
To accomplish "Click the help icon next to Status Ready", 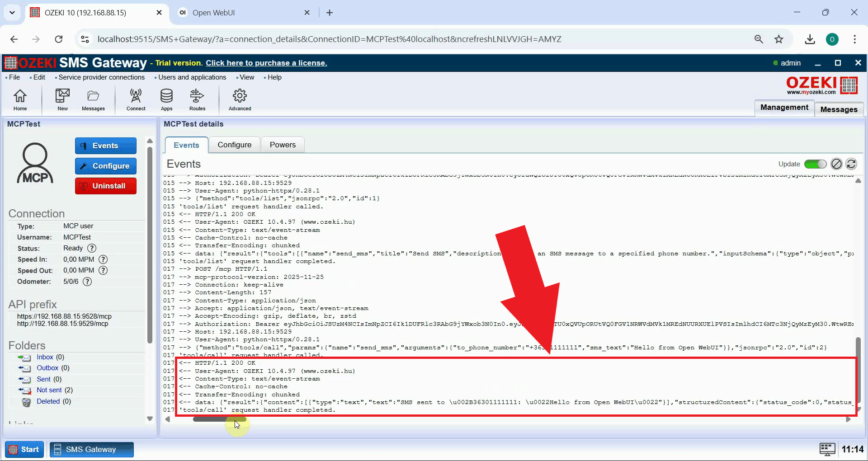I will click(92, 248).
